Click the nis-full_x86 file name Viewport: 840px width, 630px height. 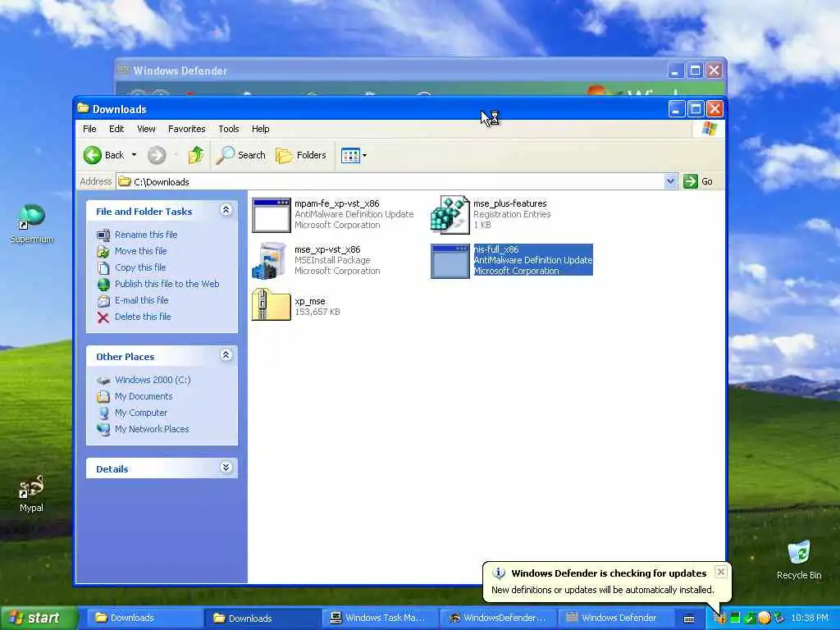[x=496, y=249]
